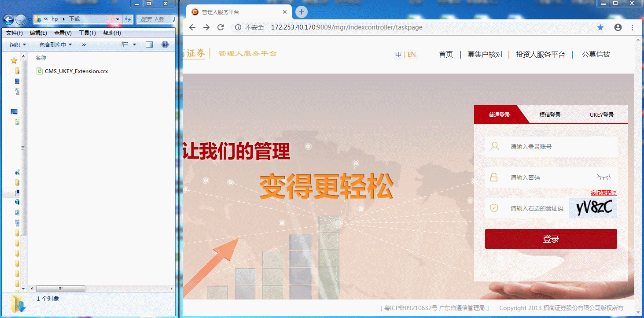Reload the Chrome page

click(221, 27)
